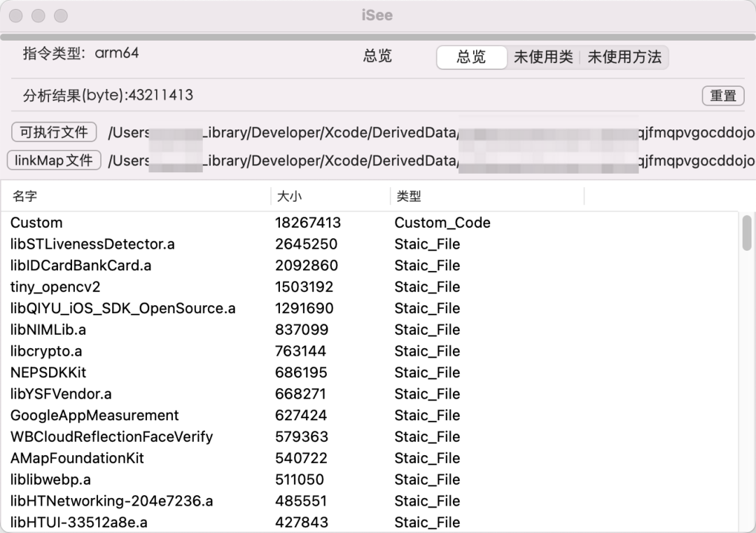Select the NEPSDKKit row
The image size is (756, 533).
(x=370, y=373)
